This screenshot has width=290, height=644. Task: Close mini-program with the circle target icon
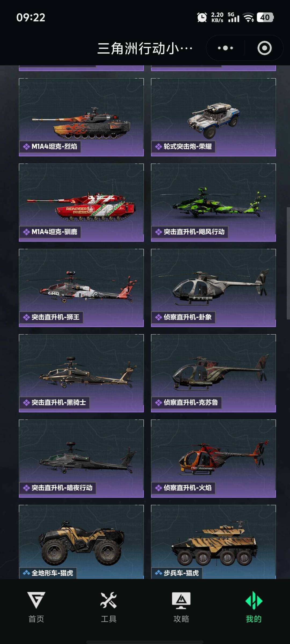click(264, 48)
